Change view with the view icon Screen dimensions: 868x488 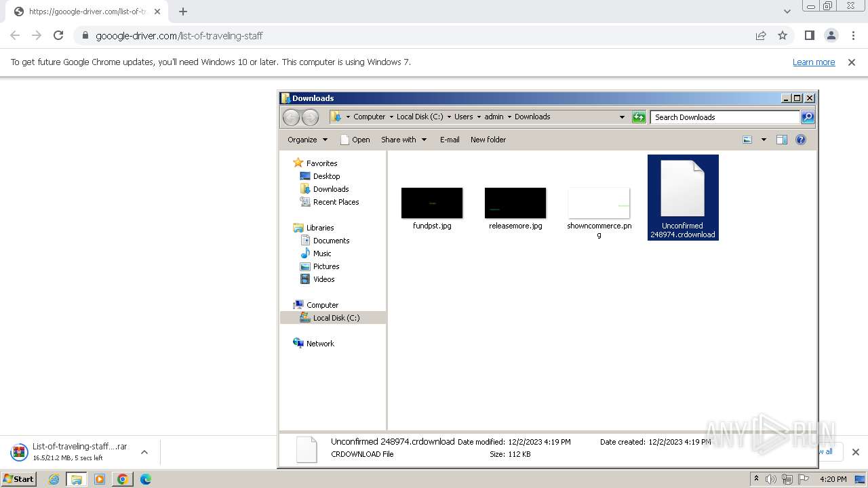747,140
